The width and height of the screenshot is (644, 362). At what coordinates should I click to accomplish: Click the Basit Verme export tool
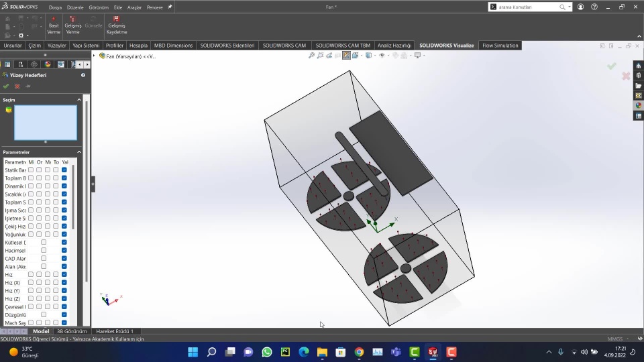(x=54, y=25)
